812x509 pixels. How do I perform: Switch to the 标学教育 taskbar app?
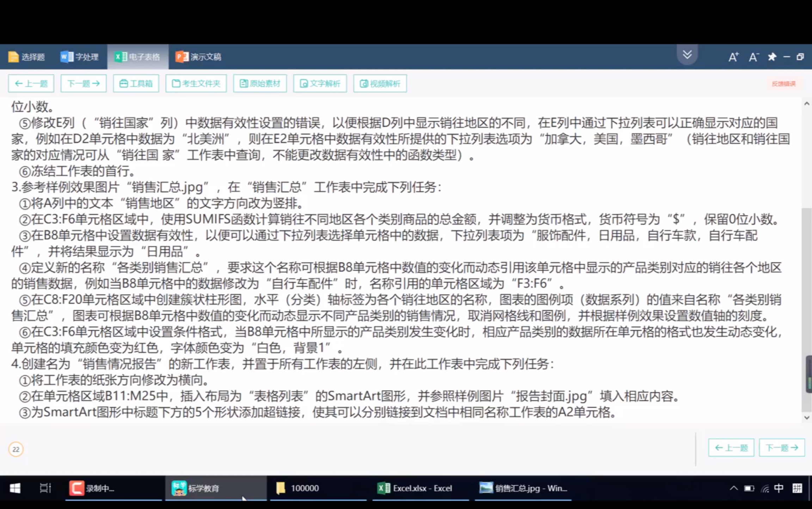pyautogui.click(x=216, y=488)
